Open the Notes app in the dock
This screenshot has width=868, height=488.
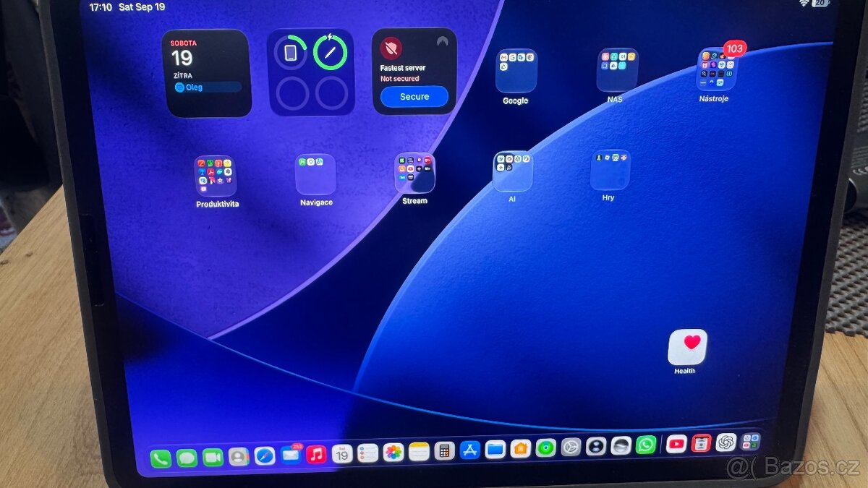[419, 451]
